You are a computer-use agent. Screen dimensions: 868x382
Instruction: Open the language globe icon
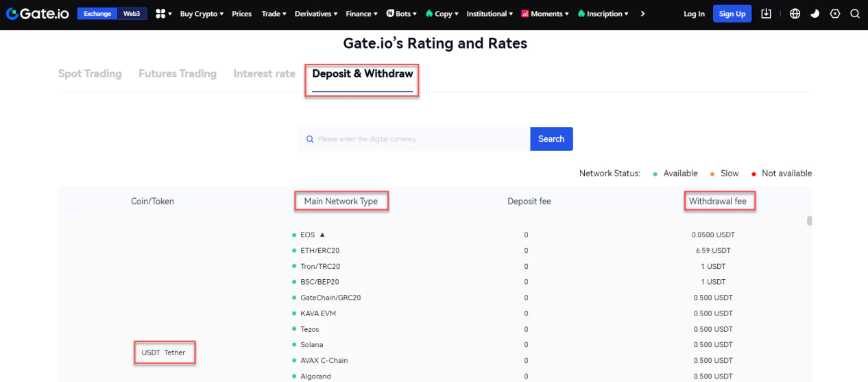[x=795, y=14]
